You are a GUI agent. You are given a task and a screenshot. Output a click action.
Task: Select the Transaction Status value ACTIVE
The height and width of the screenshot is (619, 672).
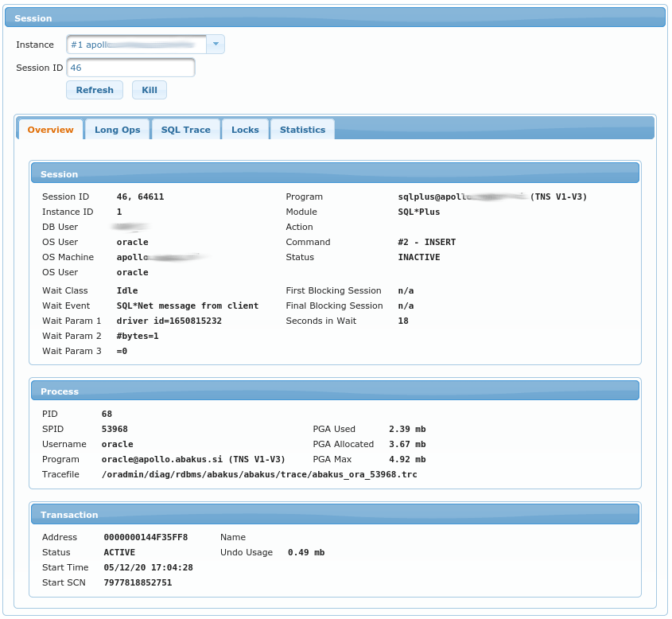click(119, 552)
